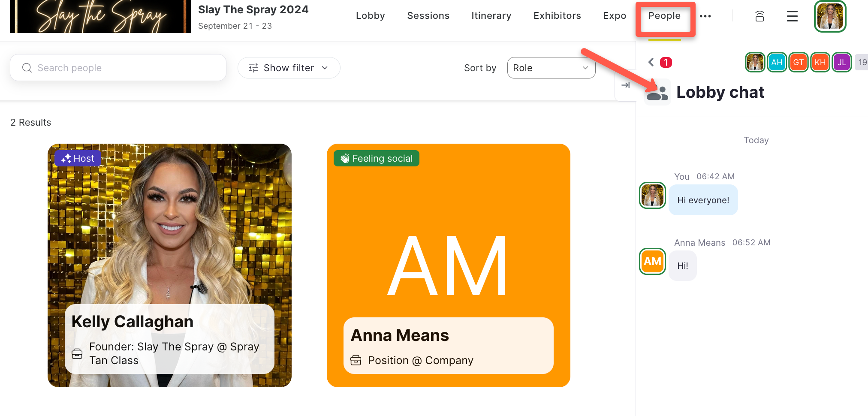Select Anna's 'Hi!' chat message
Viewport: 868px width, 416px height.
click(x=682, y=266)
